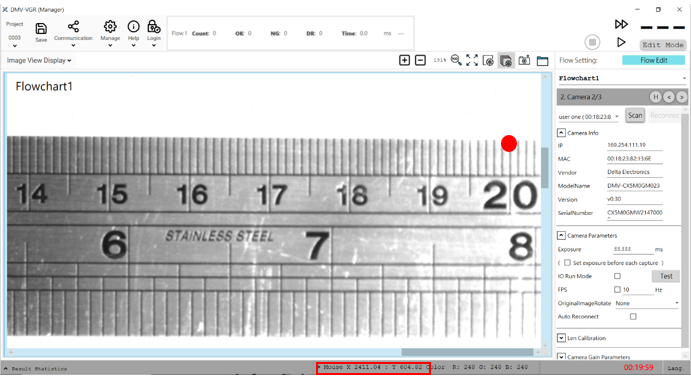This screenshot has height=377, width=691.
Task: Click the fit-to-screen expand arrows icon
Action: [x=472, y=60]
